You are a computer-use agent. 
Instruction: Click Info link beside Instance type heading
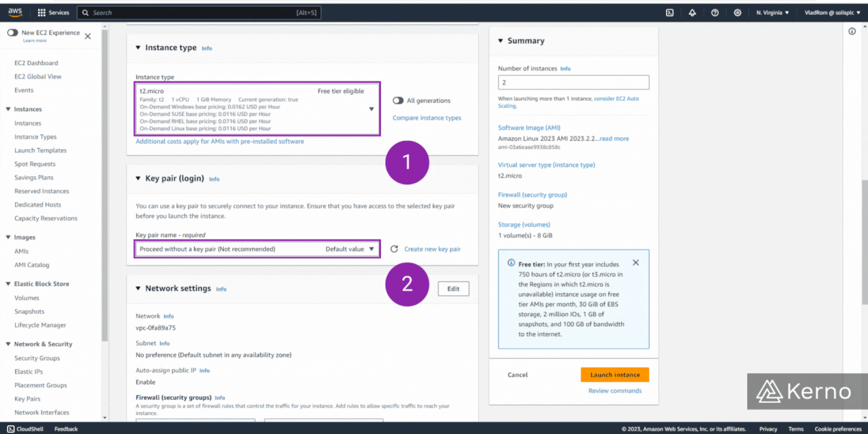tap(207, 48)
